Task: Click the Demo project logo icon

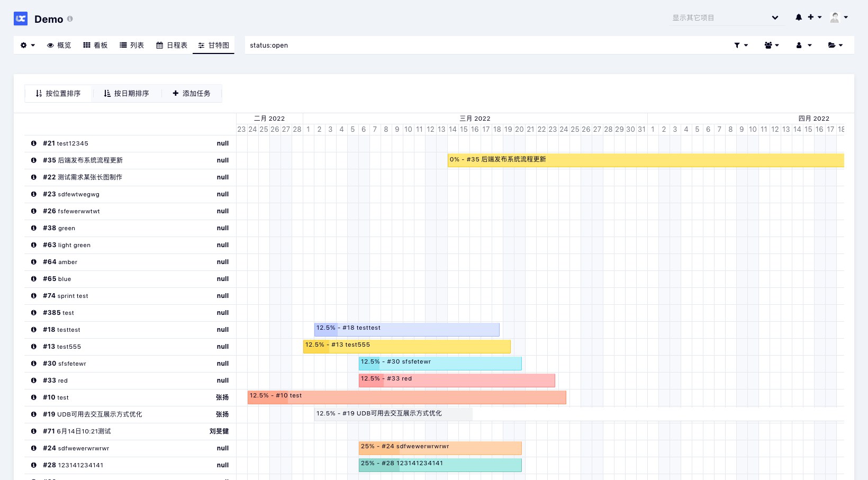Action: point(21,19)
